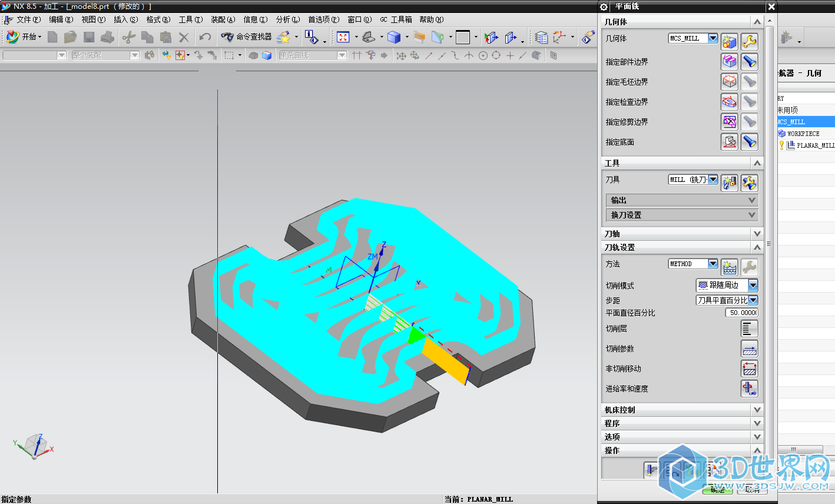Click the edit geometry wrench icon beside 几何体

749,41
